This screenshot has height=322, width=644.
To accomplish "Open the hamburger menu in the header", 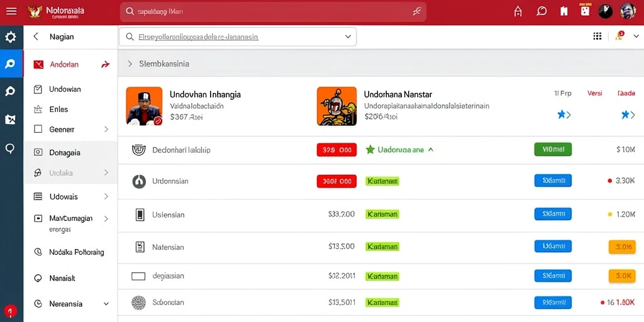I will pos(11,11).
